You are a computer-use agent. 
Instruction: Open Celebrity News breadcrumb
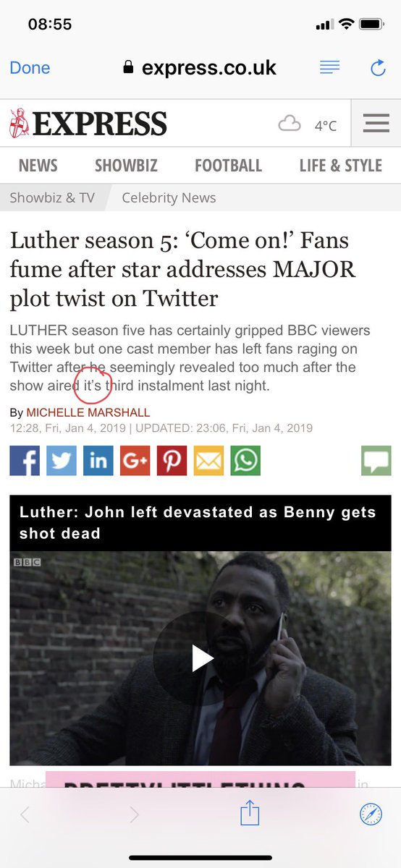(x=169, y=197)
